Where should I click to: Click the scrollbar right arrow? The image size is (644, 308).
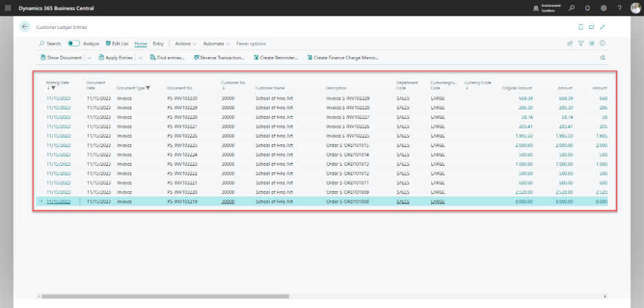click(605, 296)
